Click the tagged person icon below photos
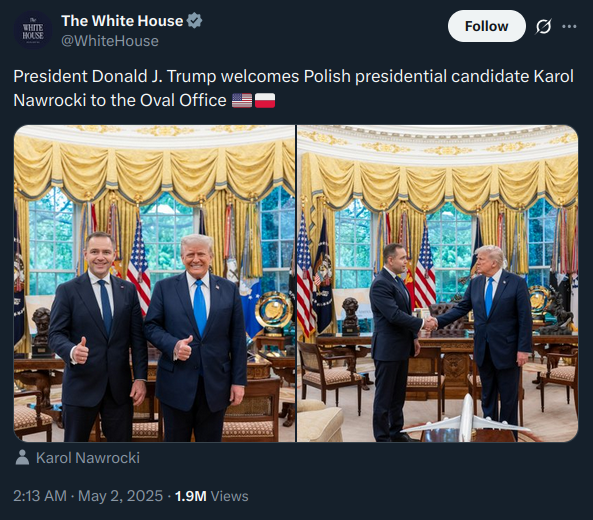Image resolution: width=593 pixels, height=520 pixels. [x=22, y=458]
